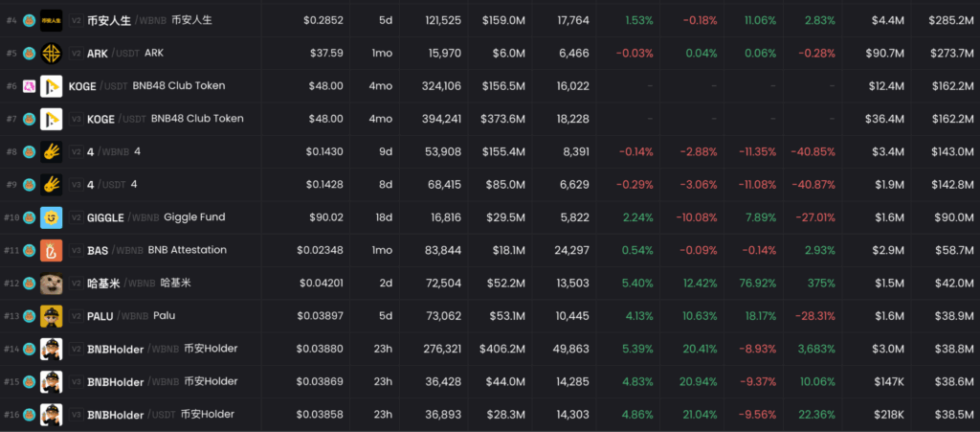Image resolution: width=980 pixels, height=432 pixels.
Task: Click the KOGE token logo in row #6
Action: [x=52, y=86]
